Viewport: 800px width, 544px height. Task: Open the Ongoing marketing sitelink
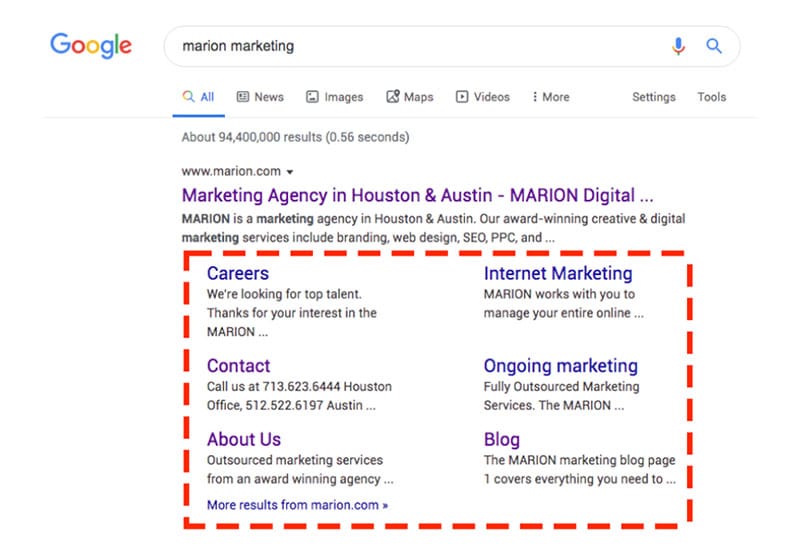click(561, 366)
